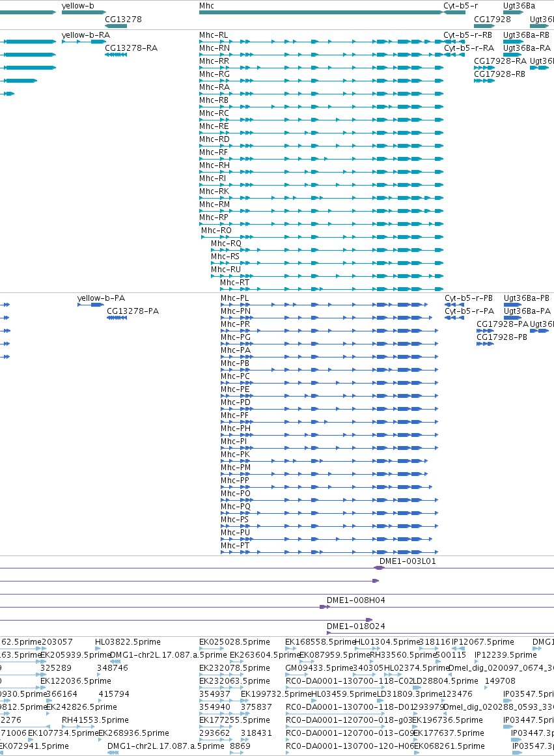Click the CG13278 gene label
The image size is (554, 756).
(x=124, y=20)
